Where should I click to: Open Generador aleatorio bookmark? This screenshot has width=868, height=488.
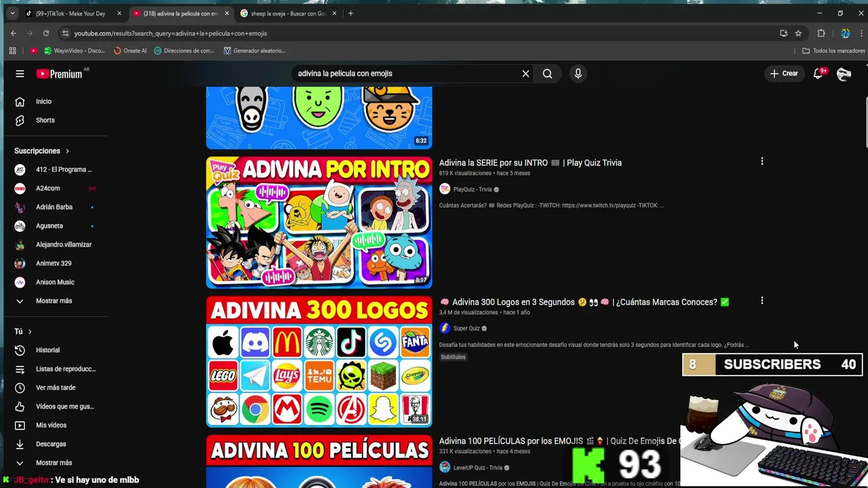click(x=254, y=51)
